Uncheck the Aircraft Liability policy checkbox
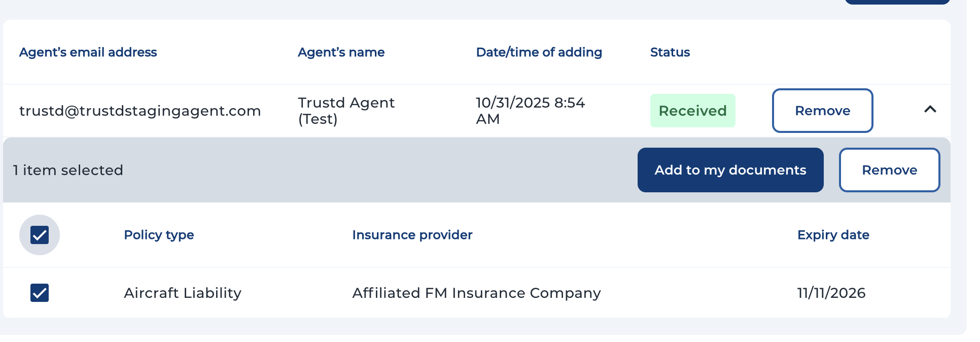 (x=40, y=293)
